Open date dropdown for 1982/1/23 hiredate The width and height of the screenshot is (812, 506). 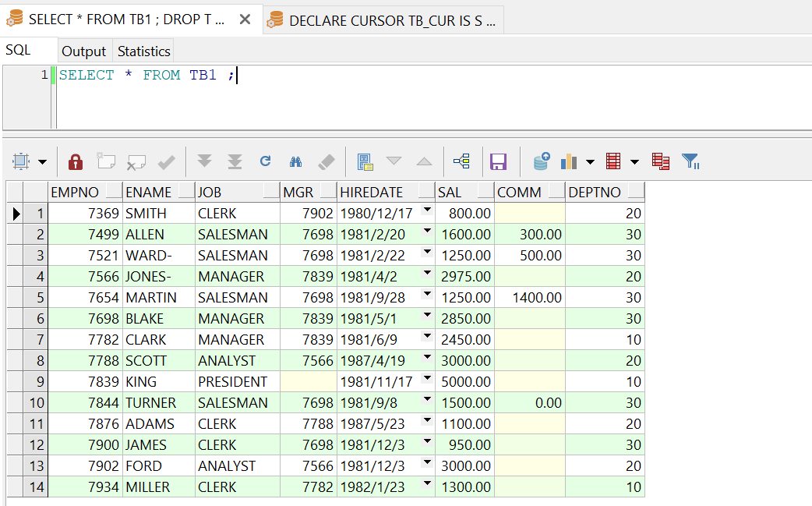[x=427, y=483]
